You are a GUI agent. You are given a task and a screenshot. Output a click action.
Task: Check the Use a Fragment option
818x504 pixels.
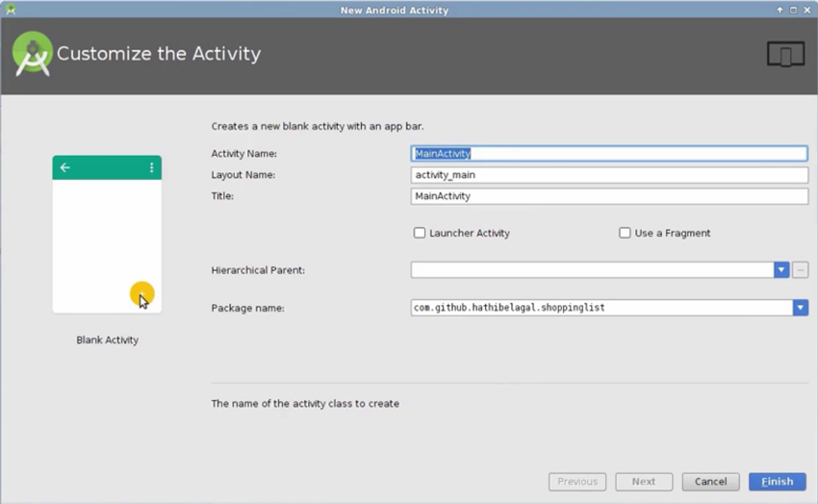point(625,233)
